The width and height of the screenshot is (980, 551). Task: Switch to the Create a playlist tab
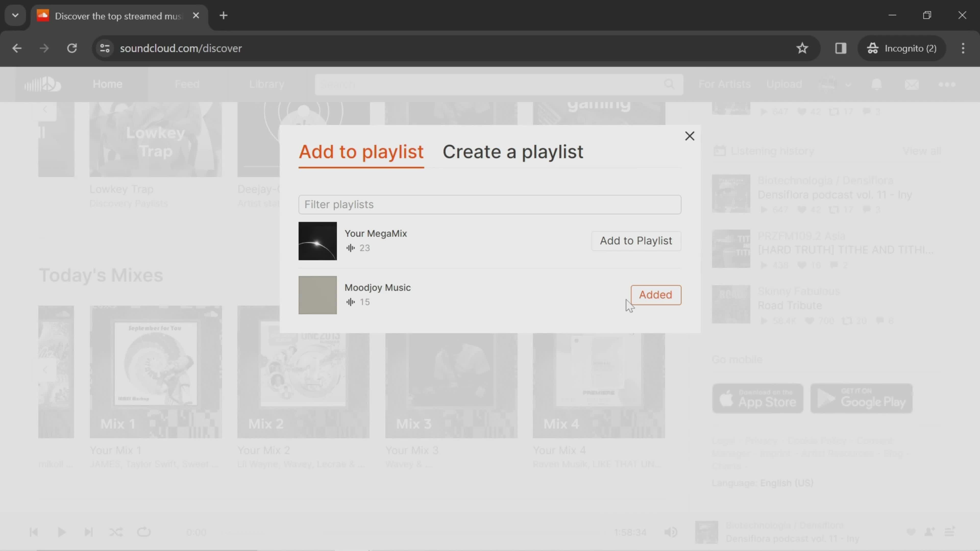(513, 151)
